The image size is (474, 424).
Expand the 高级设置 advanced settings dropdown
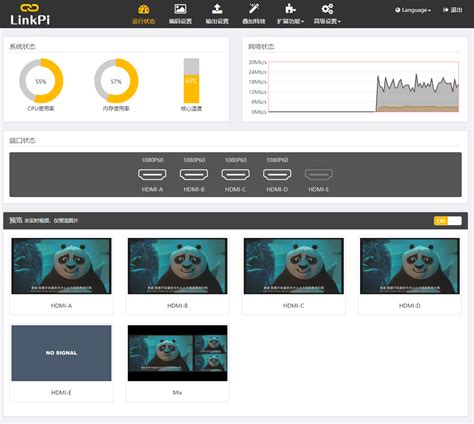tap(327, 14)
